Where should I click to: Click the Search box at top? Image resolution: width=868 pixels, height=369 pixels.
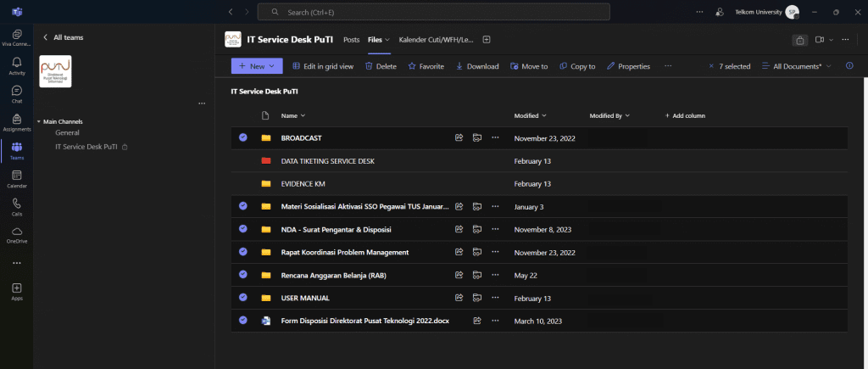pyautogui.click(x=434, y=12)
